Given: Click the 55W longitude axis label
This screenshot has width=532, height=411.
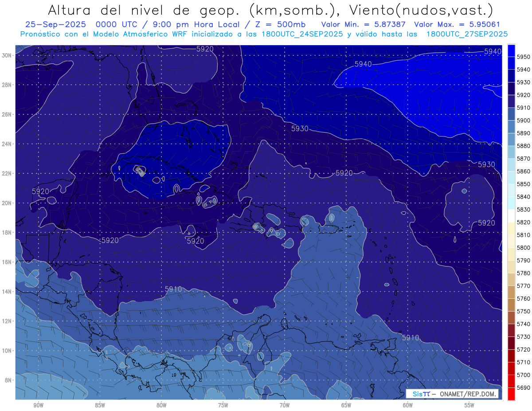Looking at the screenshot, I should tap(469, 405).
